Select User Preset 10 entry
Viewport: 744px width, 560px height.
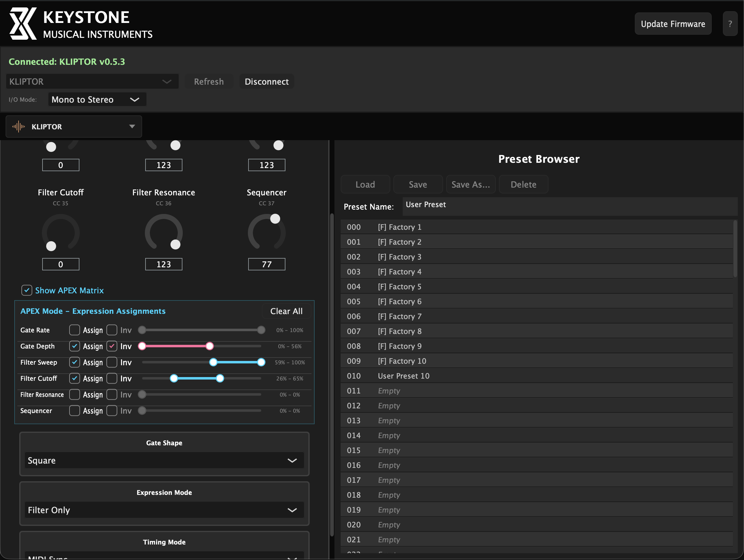point(403,376)
